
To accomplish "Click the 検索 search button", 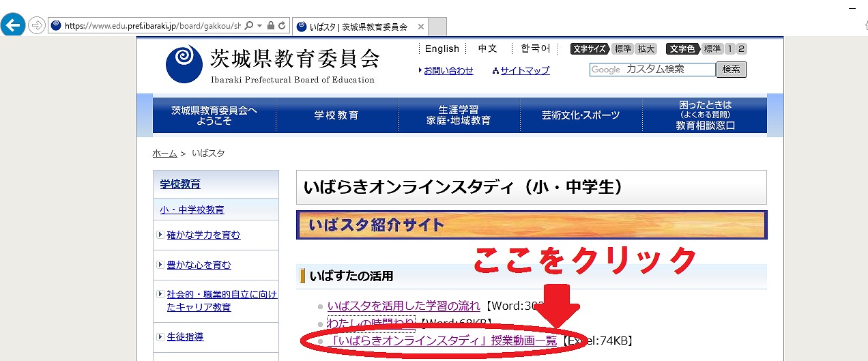I will 731,70.
